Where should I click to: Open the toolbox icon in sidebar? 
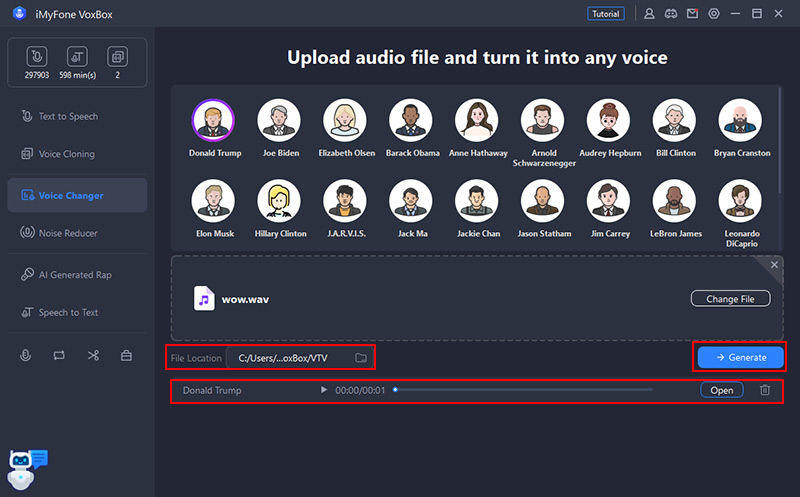tap(127, 355)
